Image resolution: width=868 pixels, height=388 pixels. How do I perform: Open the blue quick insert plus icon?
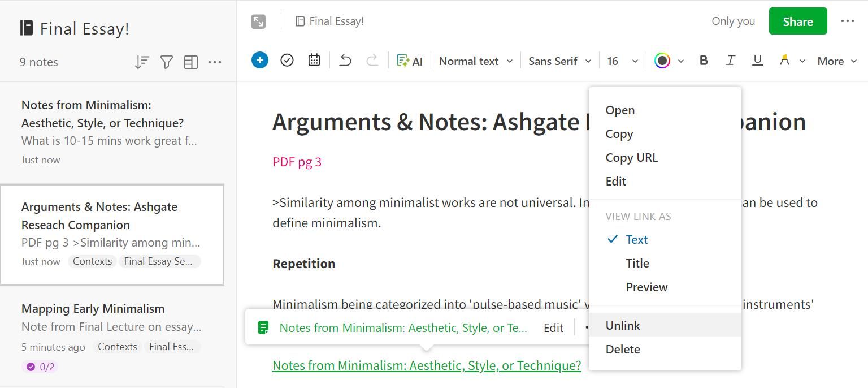tap(259, 60)
